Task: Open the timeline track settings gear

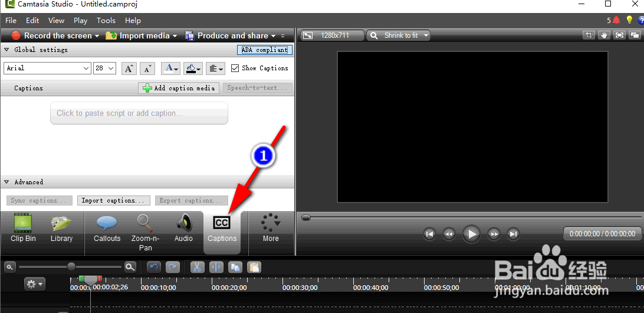Action: pos(34,284)
